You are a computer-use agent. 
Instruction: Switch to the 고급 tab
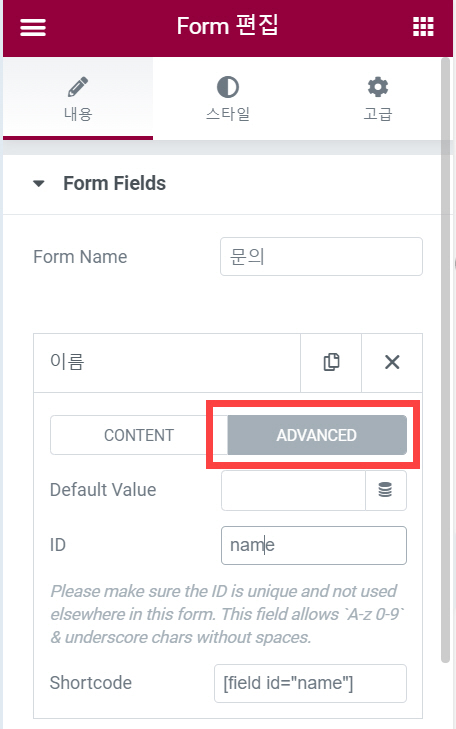point(377,99)
